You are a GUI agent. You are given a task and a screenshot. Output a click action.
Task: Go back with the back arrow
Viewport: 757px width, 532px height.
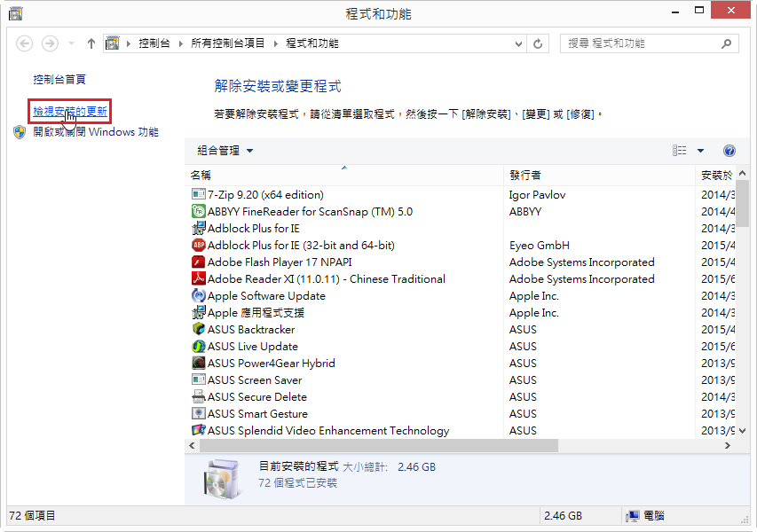[25, 44]
